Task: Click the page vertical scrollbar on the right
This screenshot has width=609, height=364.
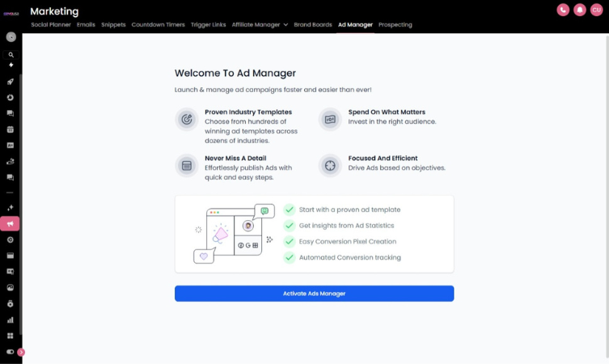Action: (x=606, y=194)
